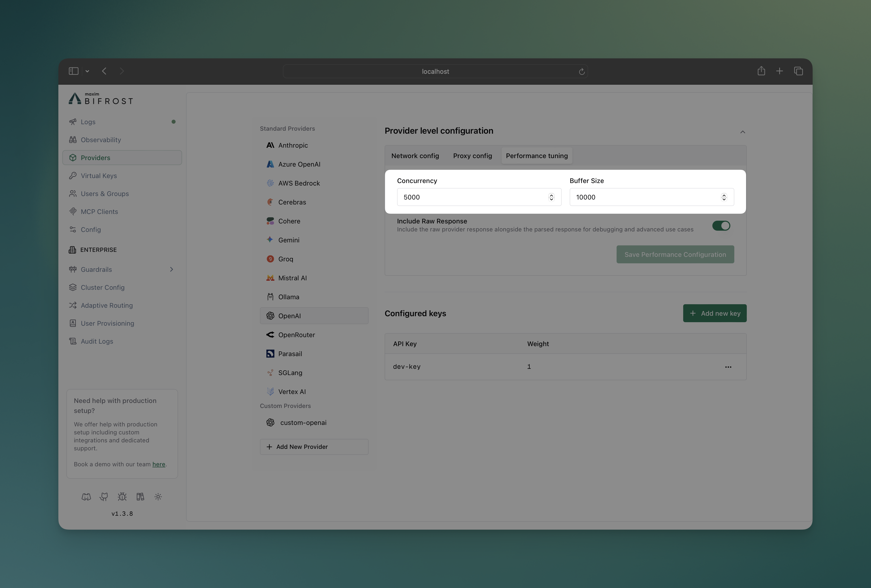
Task: Collapse the Provider level configuration section
Action: (743, 132)
